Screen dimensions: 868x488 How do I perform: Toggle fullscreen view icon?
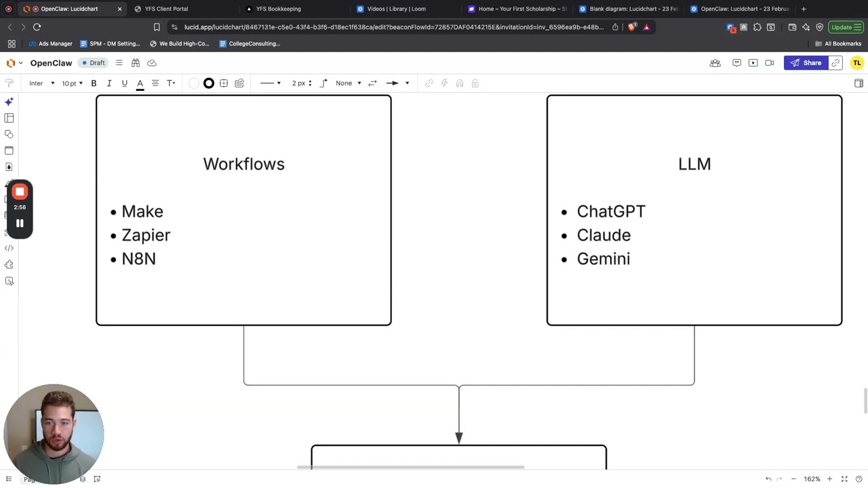[x=844, y=479]
